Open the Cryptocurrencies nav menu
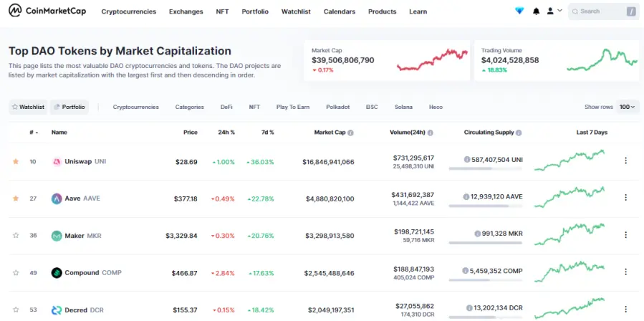The image size is (644, 321). click(128, 11)
